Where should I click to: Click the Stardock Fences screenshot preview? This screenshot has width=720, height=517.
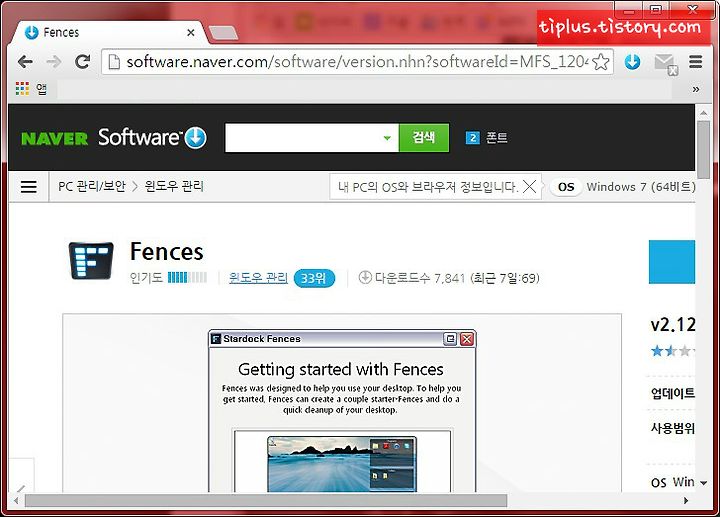[x=342, y=411]
